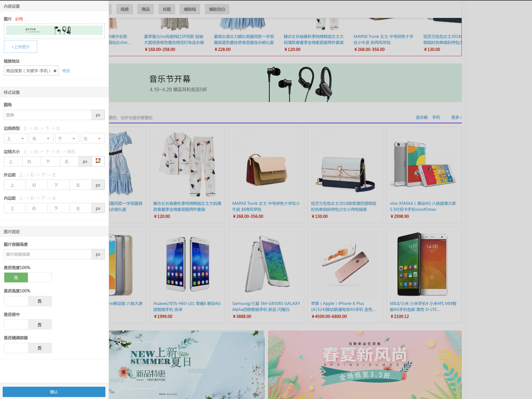
Task: Toggle the 是否宽度100% switch
Action: [28, 278]
